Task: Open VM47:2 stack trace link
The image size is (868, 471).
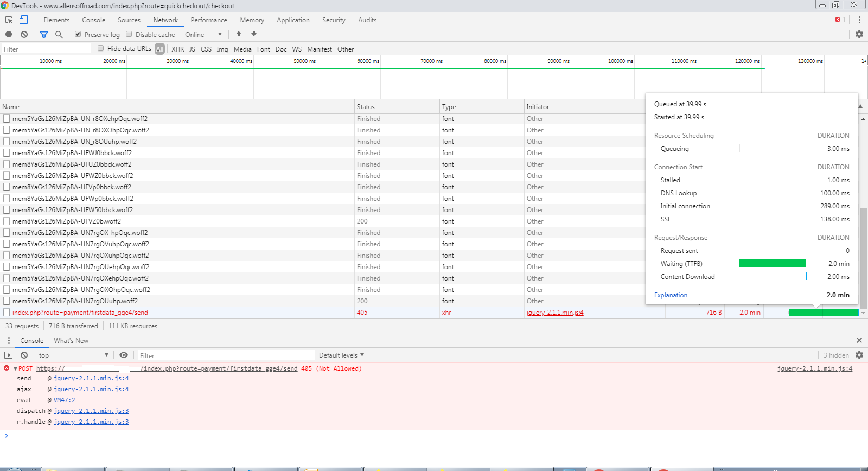Action: [65, 400]
